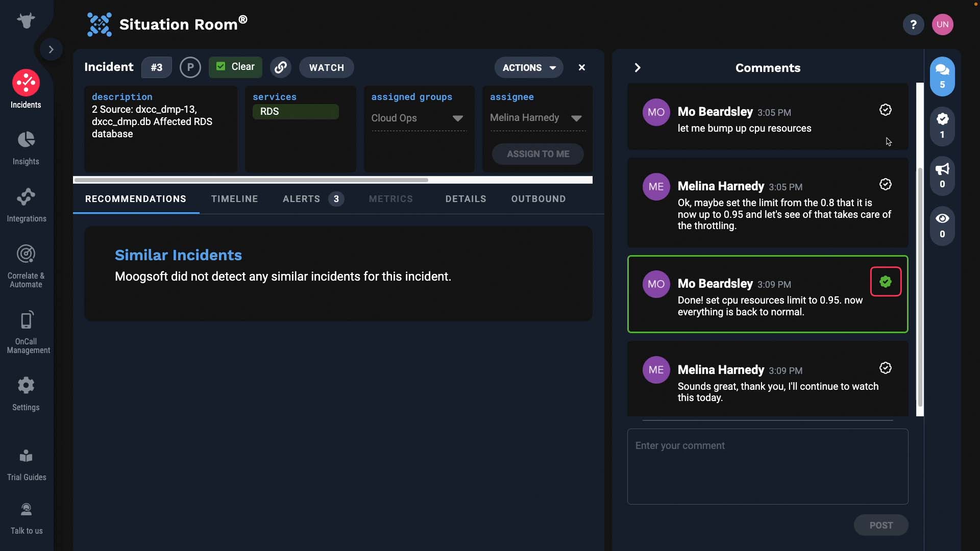
Task: Toggle the Clear status checkbox
Action: pyautogui.click(x=221, y=66)
